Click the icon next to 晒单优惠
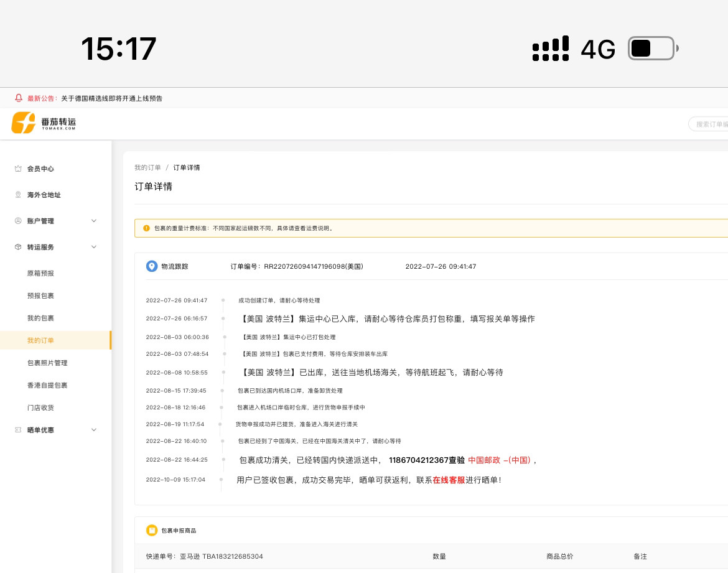Viewport: 728px width, 573px height. [18, 430]
